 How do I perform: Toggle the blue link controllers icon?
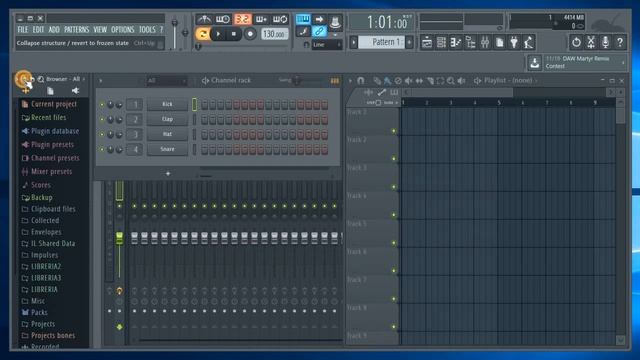click(319, 31)
